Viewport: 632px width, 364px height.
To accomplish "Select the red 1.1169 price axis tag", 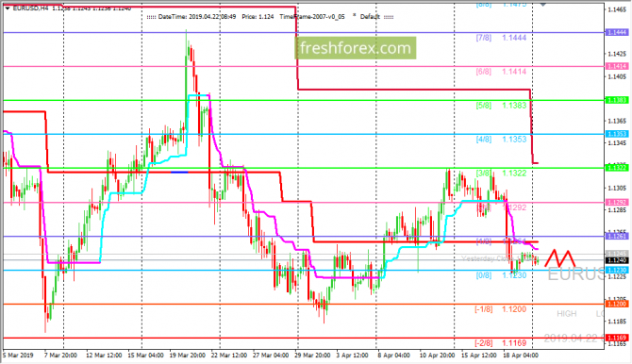I will pos(616,338).
